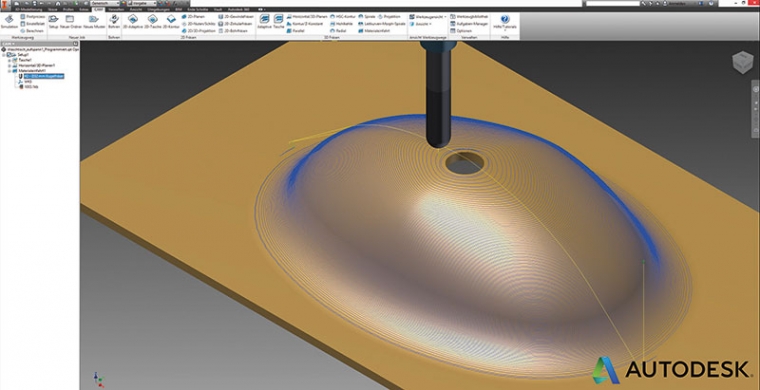Start the Simulation tool in the ribbon
This screenshot has height=390, width=760.
[9, 21]
